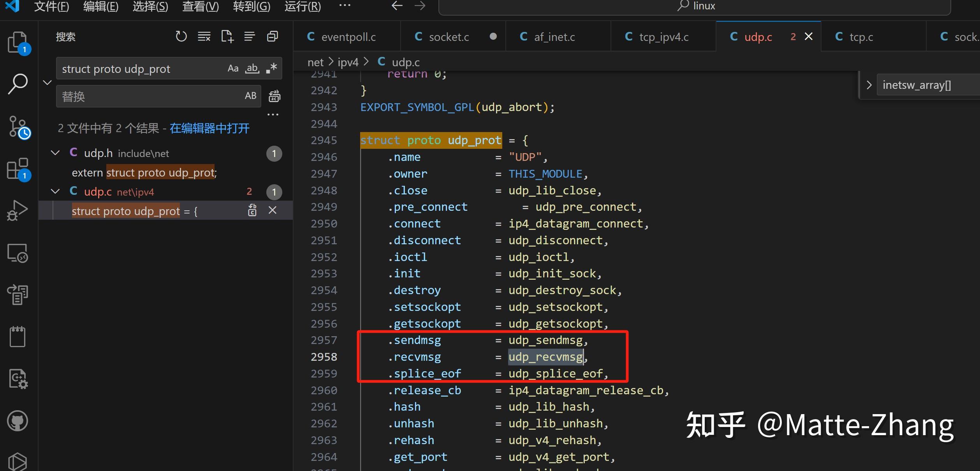Viewport: 980px width, 471px height.
Task: Collapse all search results
Action: click(273, 37)
